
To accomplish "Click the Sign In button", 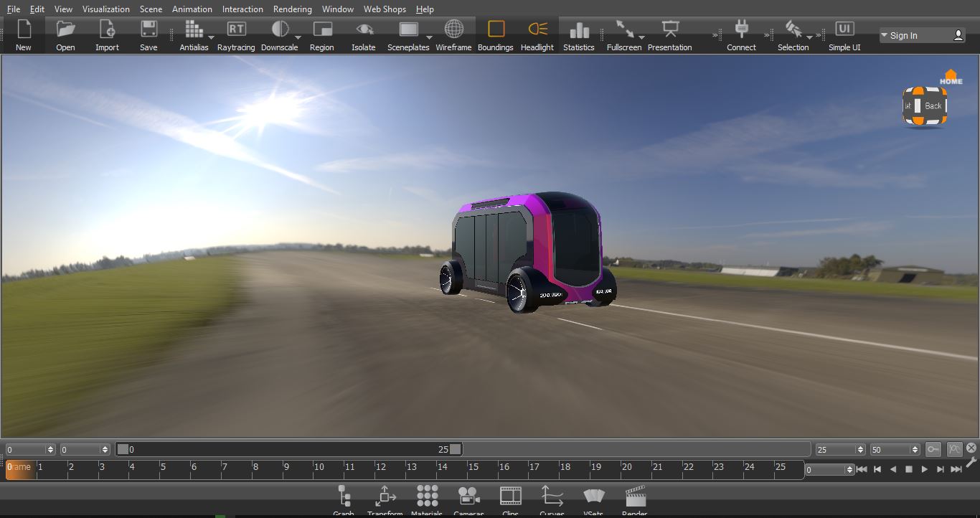I will tap(922, 35).
